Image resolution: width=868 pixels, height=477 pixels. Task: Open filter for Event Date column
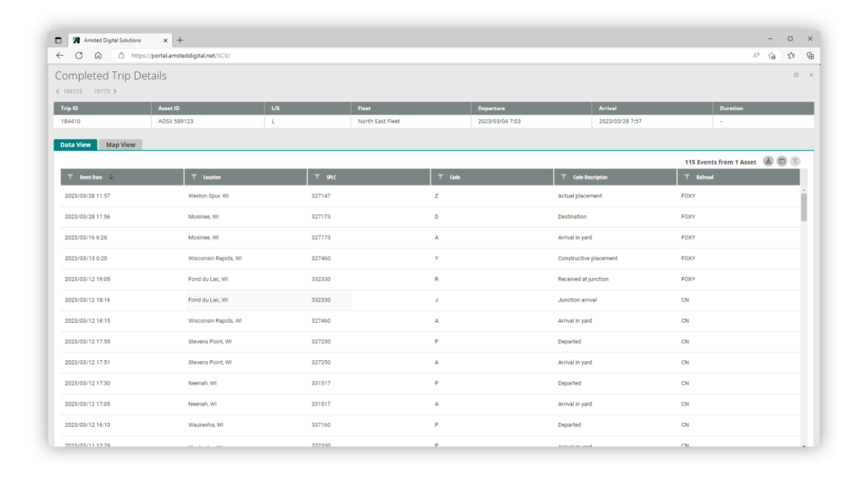click(71, 177)
